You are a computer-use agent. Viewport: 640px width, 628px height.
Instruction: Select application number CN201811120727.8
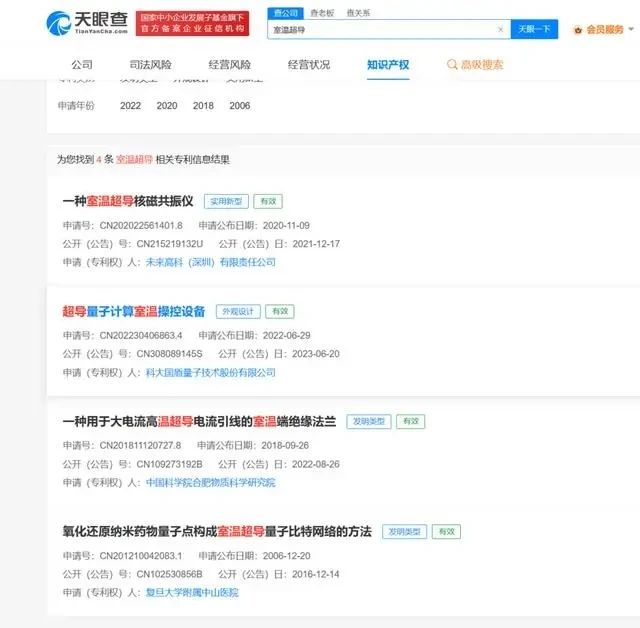[140, 445]
